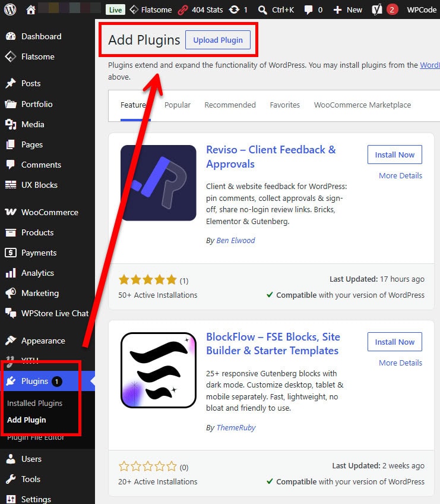Open author ThemeRuby link
The height and width of the screenshot is (504, 440).
click(236, 428)
